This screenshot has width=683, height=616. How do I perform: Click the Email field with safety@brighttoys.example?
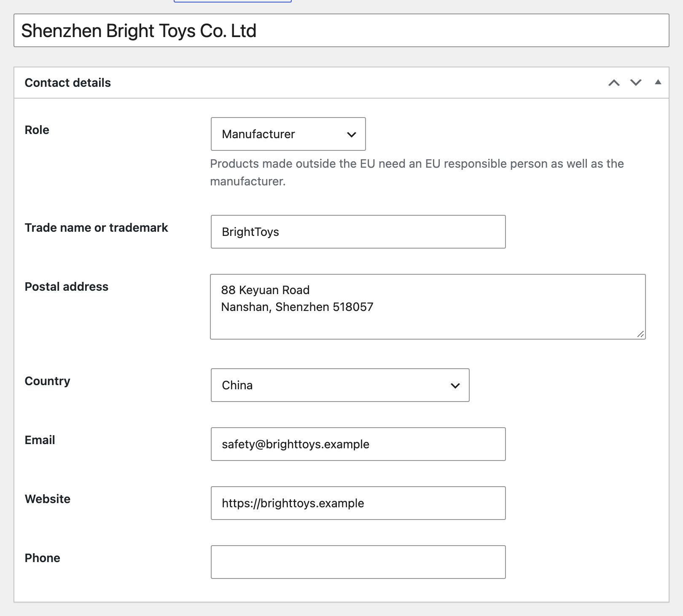[358, 444]
